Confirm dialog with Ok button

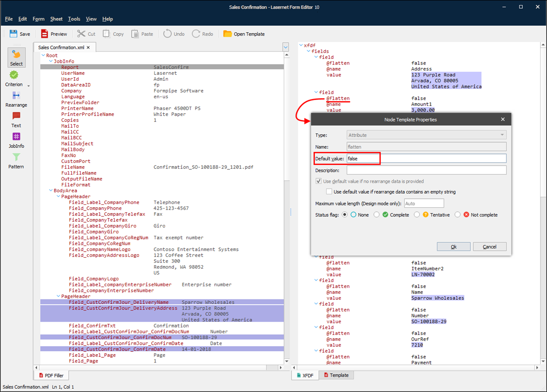pyautogui.click(x=453, y=247)
